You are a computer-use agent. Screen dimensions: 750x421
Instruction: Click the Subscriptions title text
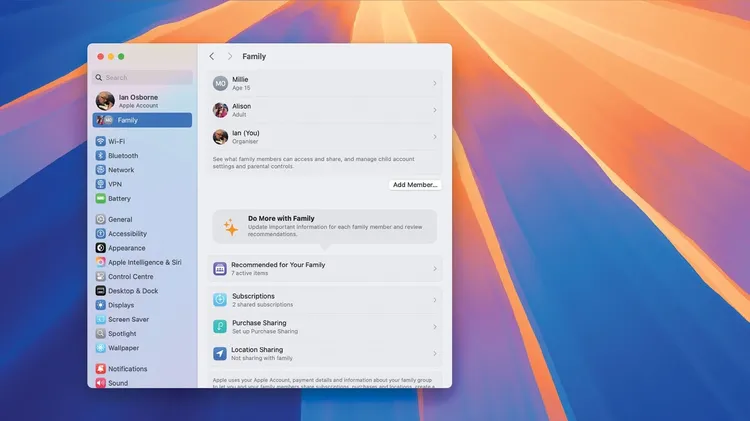(253, 296)
